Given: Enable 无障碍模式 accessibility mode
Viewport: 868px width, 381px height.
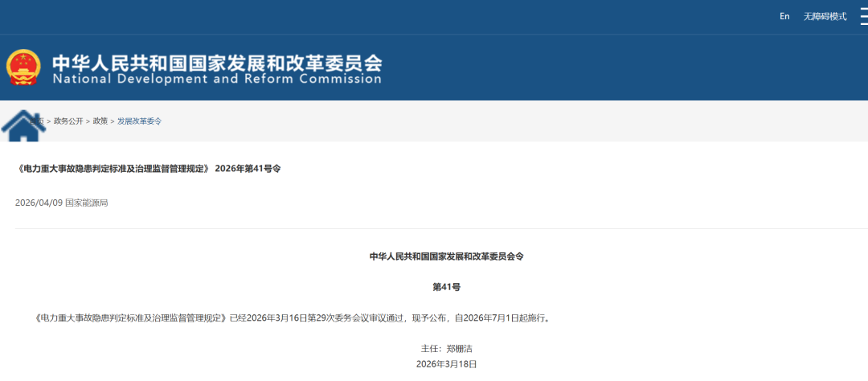Looking at the screenshot, I should (825, 16).
